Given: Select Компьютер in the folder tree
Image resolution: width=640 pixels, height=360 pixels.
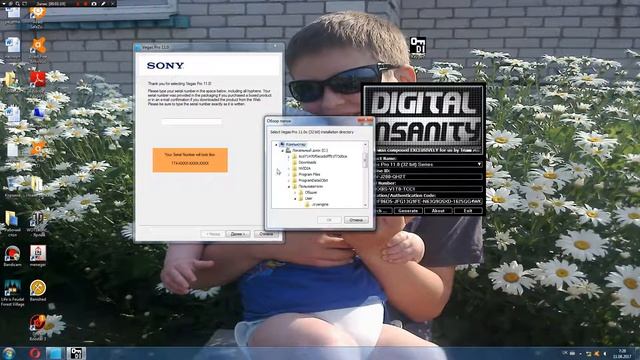Looking at the screenshot, I should [x=296, y=144].
